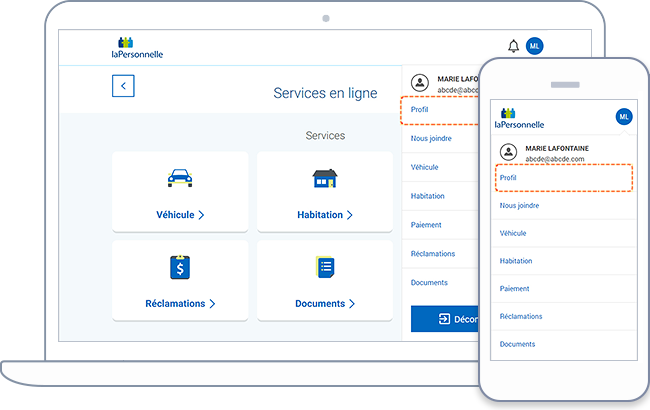Tap the laPersonnelle logo on the phone
Image resolution: width=650 pixels, height=410 pixels.
[x=519, y=119]
